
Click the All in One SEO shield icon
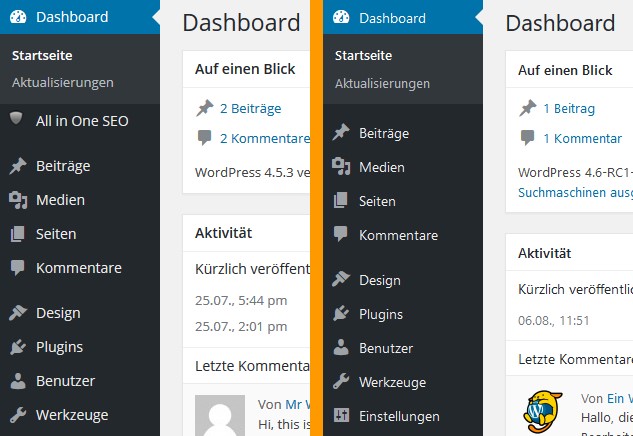pos(17,120)
